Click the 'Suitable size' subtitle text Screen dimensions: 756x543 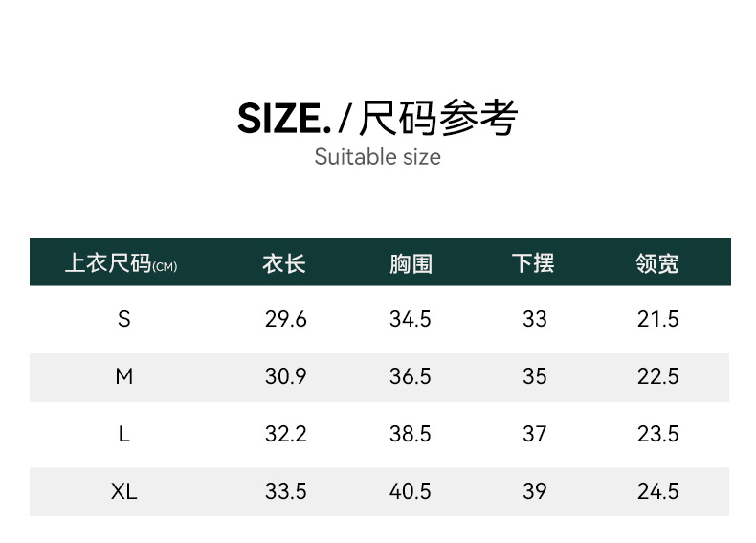tap(377, 157)
